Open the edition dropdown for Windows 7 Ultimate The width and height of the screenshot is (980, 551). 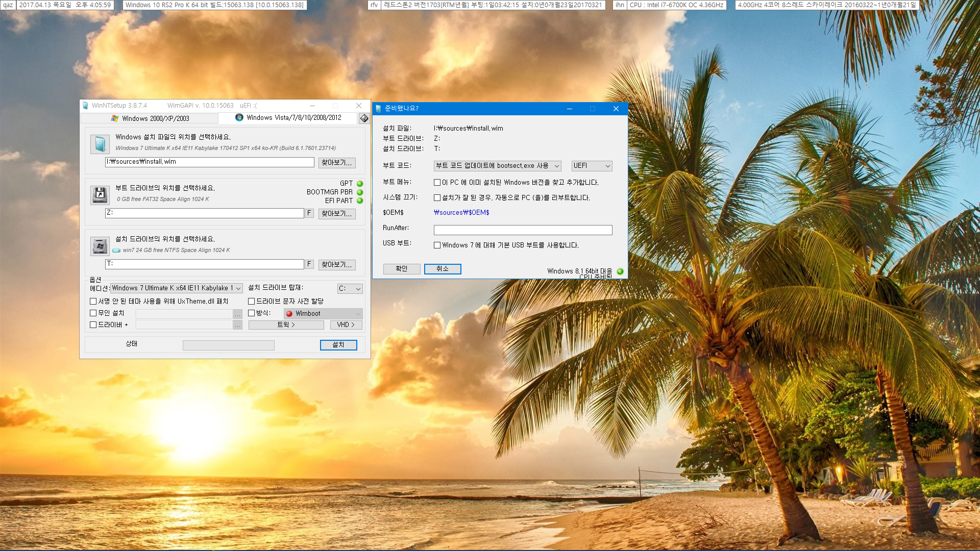[x=176, y=288]
